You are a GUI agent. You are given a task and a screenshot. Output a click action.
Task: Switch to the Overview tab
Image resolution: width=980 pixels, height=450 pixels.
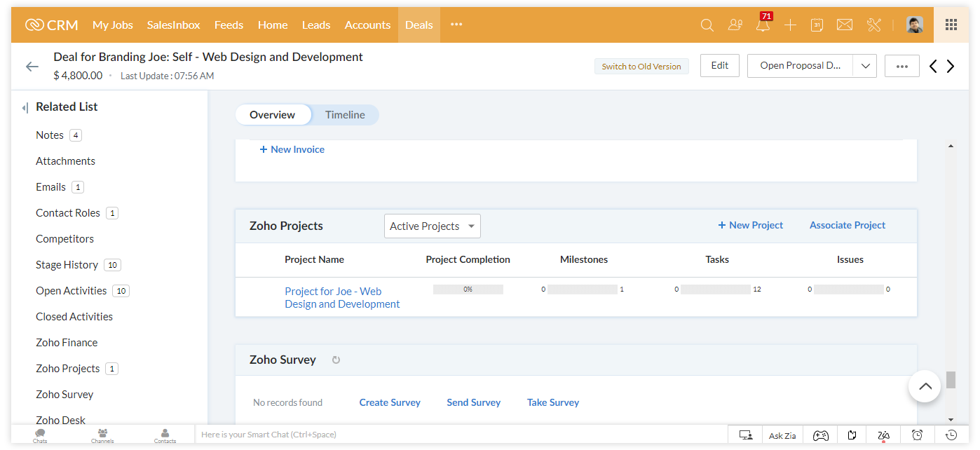coord(273,115)
